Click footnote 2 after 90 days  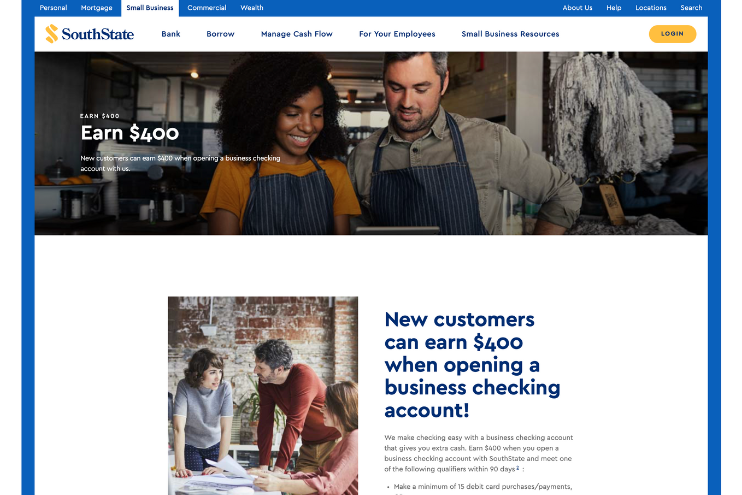[517, 468]
